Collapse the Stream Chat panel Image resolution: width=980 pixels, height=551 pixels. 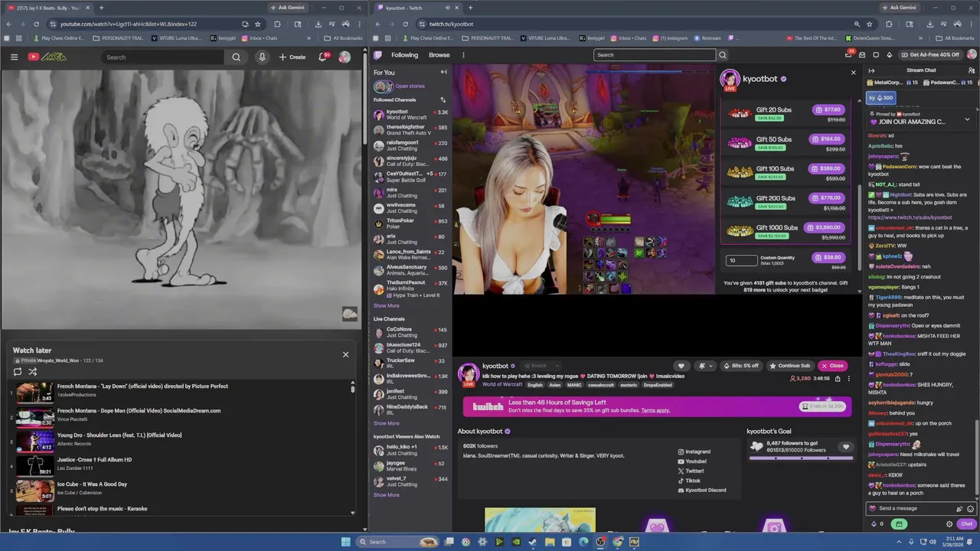(871, 70)
